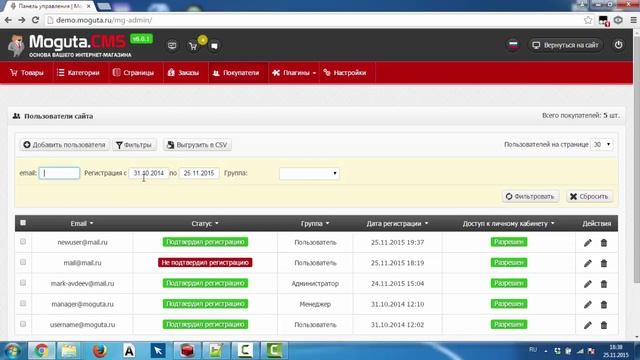The width and height of the screenshot is (640, 360).
Task: Apply filter with Фильтровать button
Action: [530, 196]
